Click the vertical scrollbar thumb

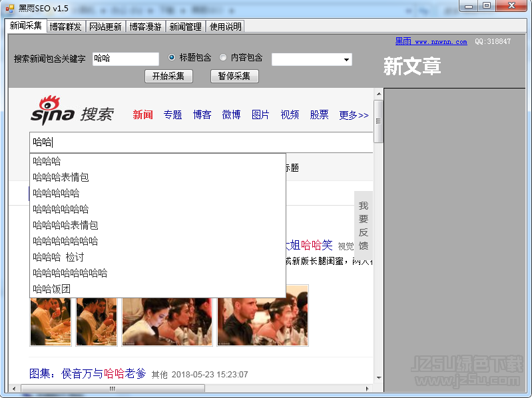[x=379, y=121]
